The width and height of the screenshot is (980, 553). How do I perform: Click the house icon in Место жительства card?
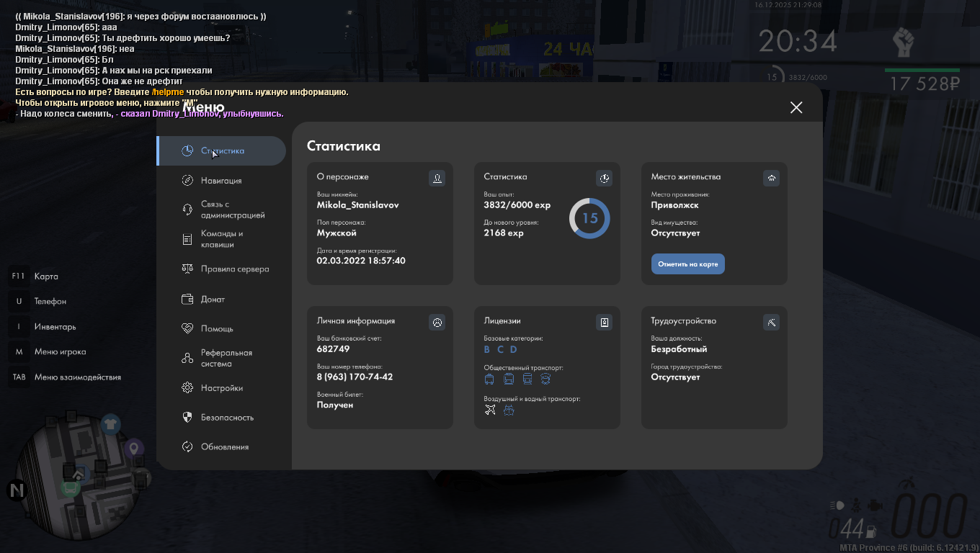[x=771, y=178]
